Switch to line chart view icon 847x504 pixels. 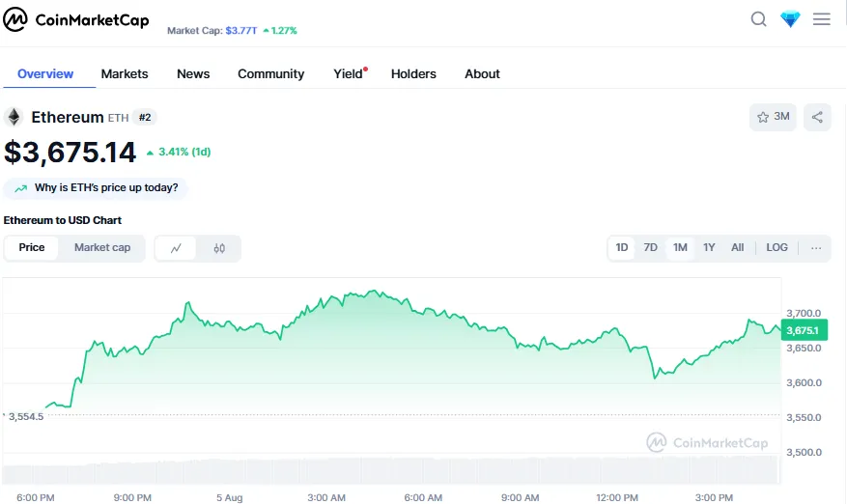click(176, 248)
